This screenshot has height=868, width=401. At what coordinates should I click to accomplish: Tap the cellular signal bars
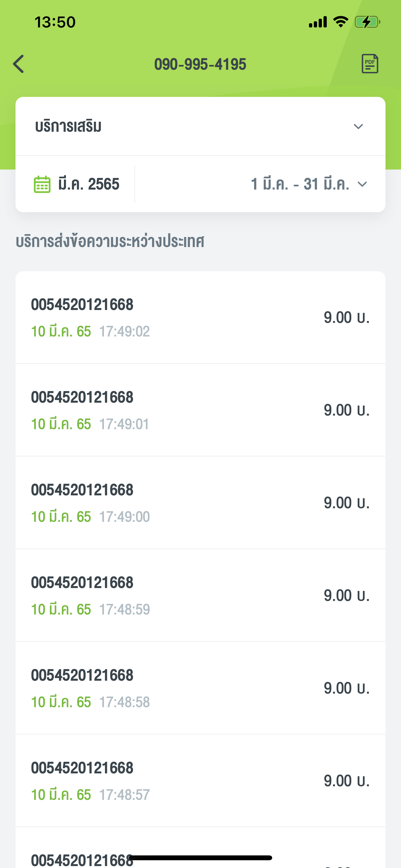(x=317, y=22)
